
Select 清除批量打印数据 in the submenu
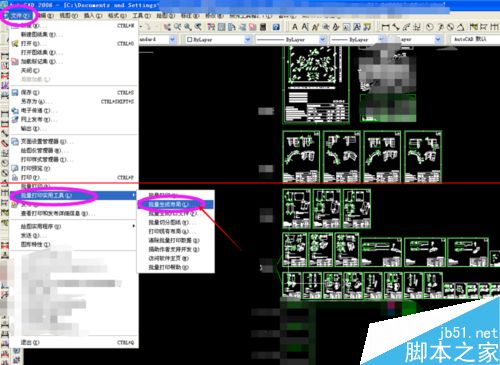tap(176, 240)
